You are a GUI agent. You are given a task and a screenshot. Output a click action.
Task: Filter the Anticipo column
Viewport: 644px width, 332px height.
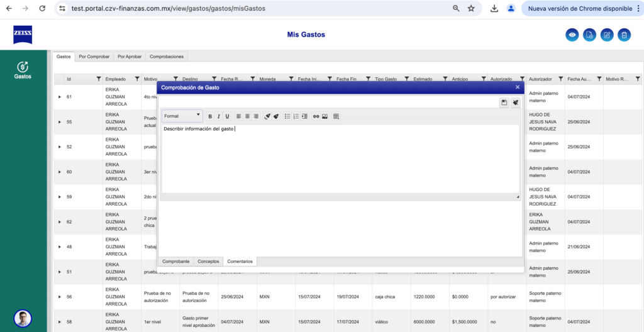coord(484,79)
